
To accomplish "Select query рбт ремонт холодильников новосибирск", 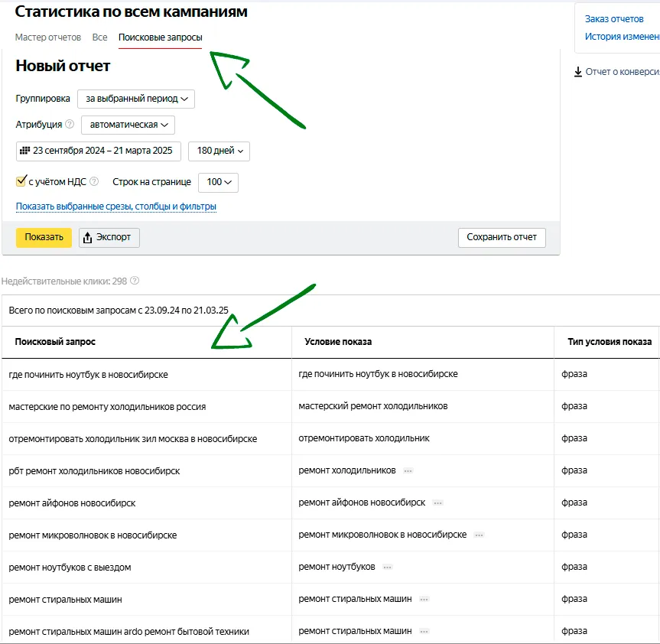I will [x=94, y=471].
